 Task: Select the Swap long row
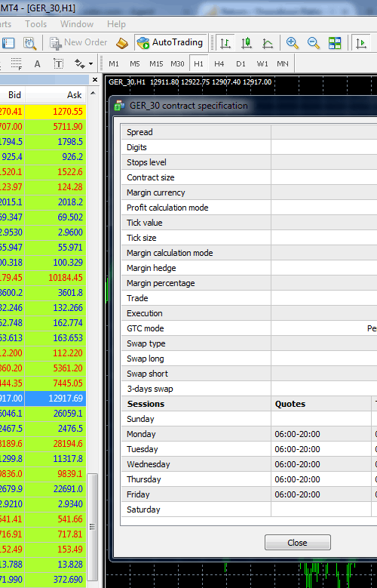coord(249,359)
